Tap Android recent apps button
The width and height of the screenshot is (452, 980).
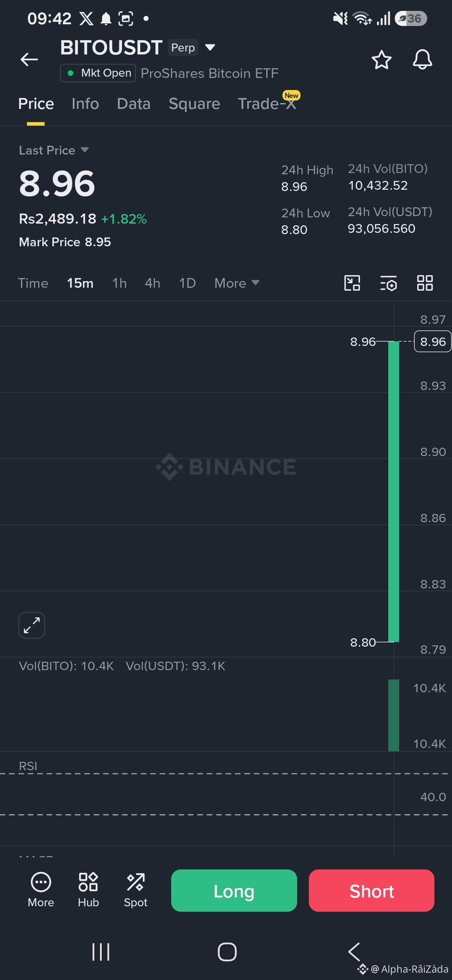click(x=101, y=952)
